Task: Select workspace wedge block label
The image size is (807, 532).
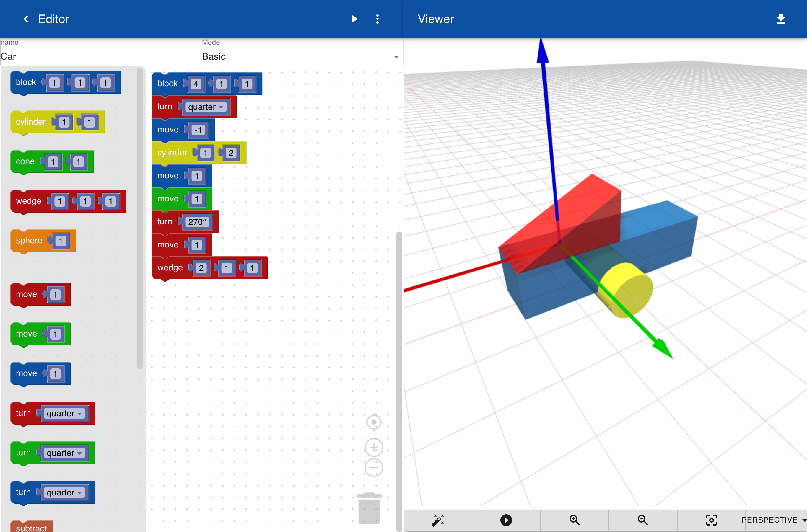Action: point(170,268)
